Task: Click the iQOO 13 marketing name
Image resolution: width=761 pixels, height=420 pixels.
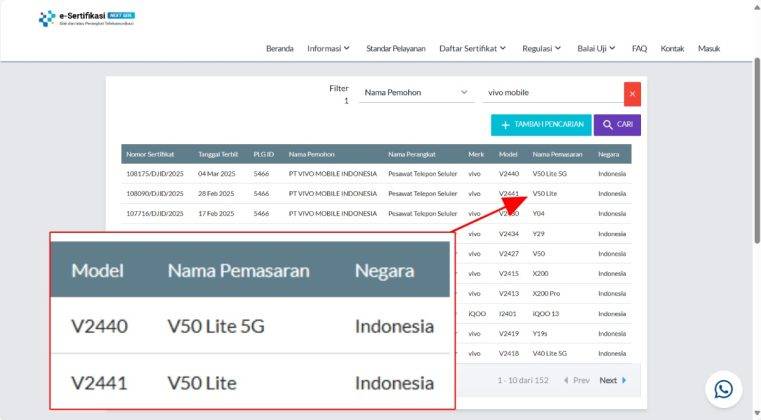Action: tap(546, 314)
